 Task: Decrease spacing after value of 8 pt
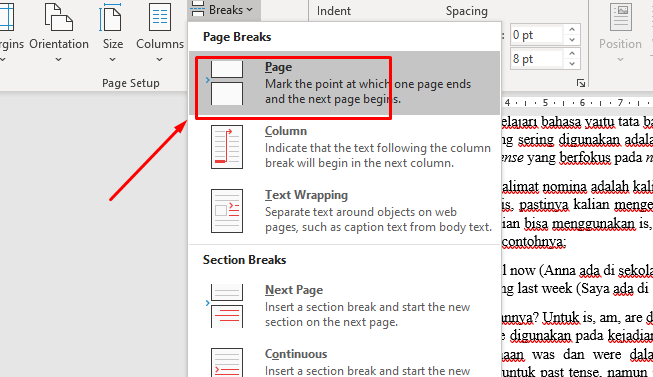[572, 64]
